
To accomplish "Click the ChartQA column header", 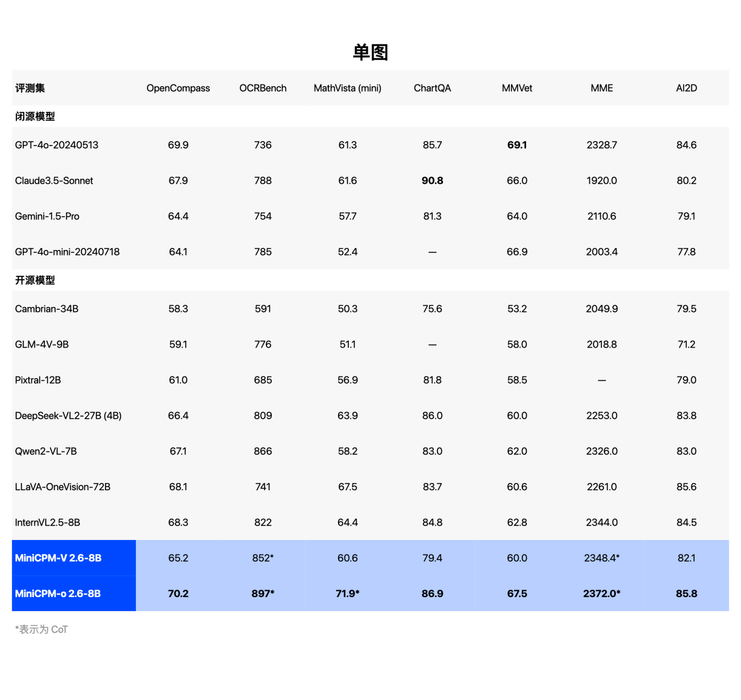I will click(x=432, y=88).
